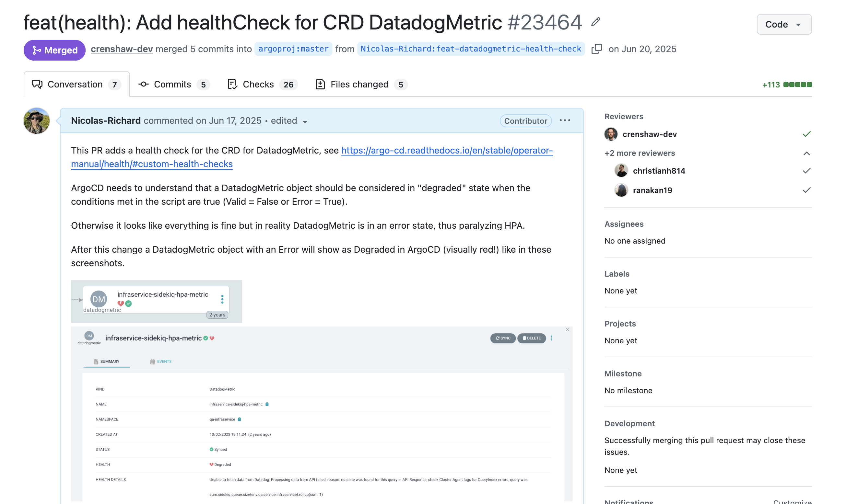Viewport: 846px width, 504px height.
Task: Click the Milestone section heading
Action: coord(623,373)
